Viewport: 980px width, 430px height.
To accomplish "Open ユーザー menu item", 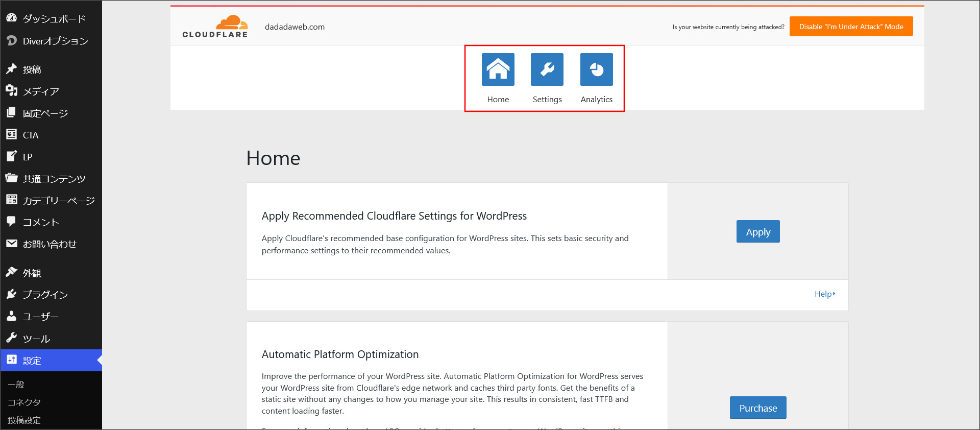I will 51,317.
